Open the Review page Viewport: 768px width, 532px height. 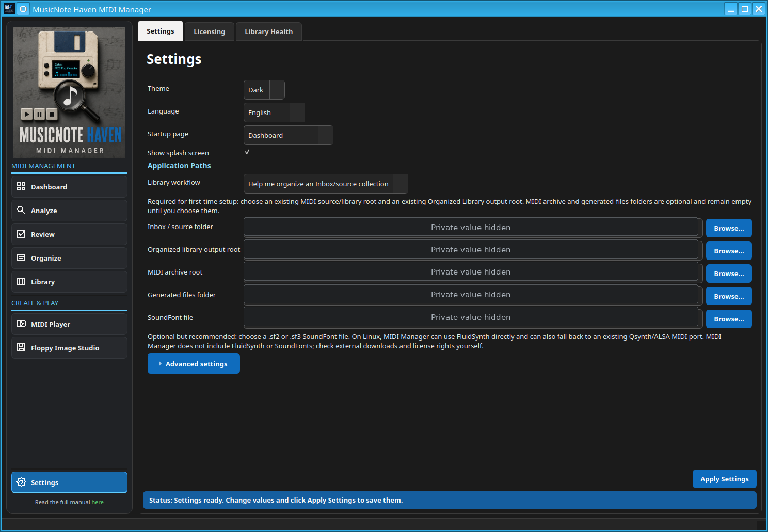(x=69, y=234)
